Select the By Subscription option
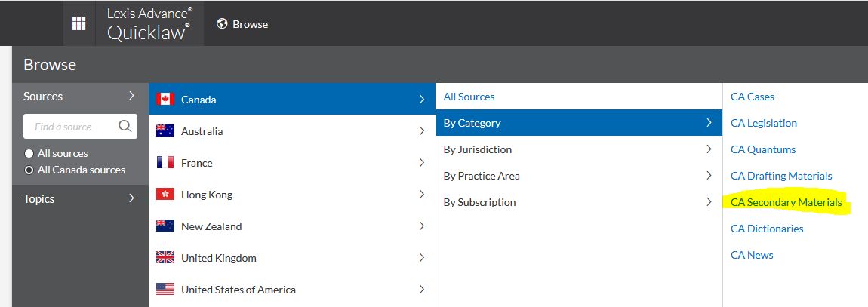868x307 pixels. pos(579,202)
